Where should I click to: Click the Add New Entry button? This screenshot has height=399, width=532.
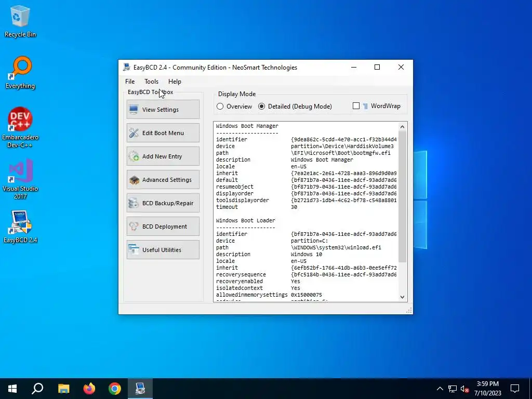pyautogui.click(x=163, y=156)
